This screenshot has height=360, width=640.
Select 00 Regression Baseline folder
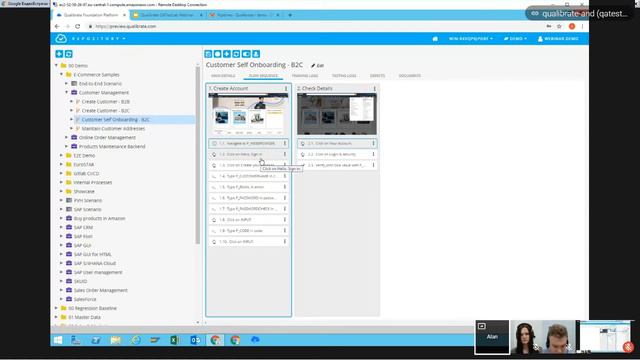pyautogui.click(x=92, y=308)
